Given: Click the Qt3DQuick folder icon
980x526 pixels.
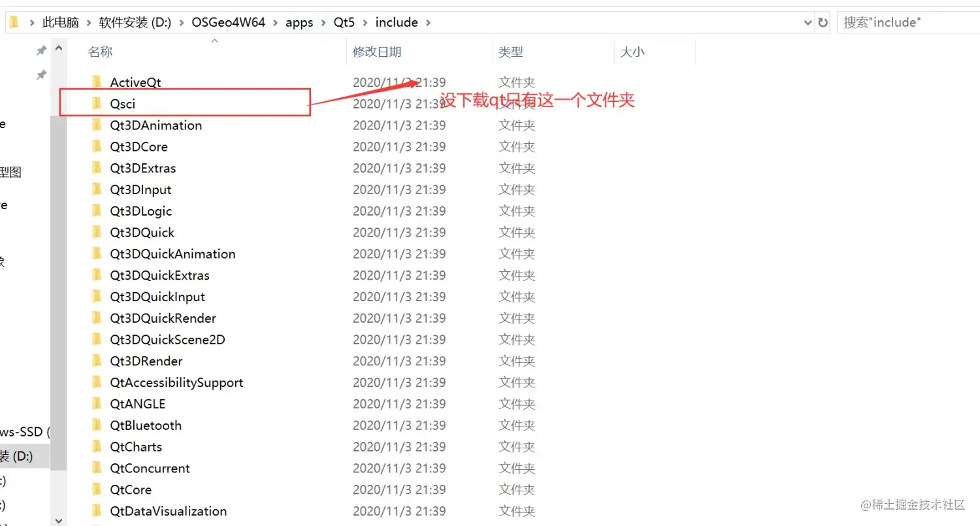Looking at the screenshot, I should pos(97,232).
